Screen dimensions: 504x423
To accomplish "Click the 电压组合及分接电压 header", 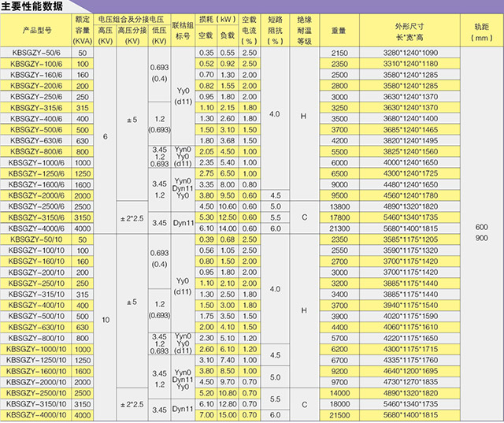I will (x=132, y=19).
